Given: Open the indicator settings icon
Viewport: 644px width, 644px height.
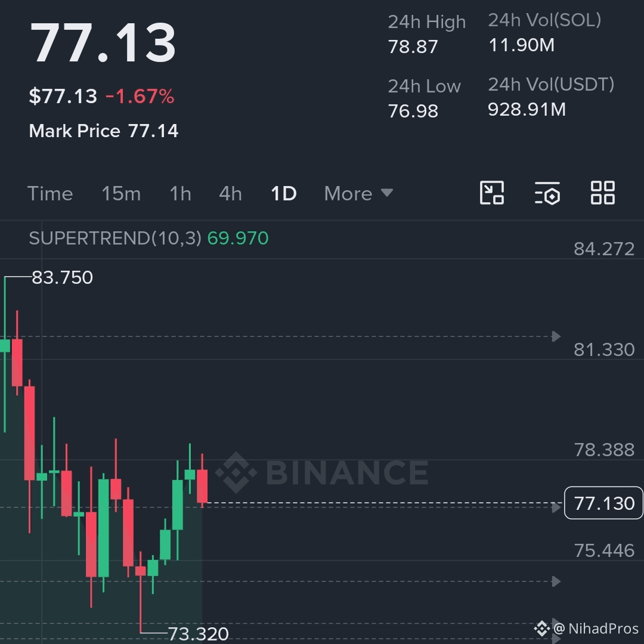Looking at the screenshot, I should pyautogui.click(x=547, y=193).
